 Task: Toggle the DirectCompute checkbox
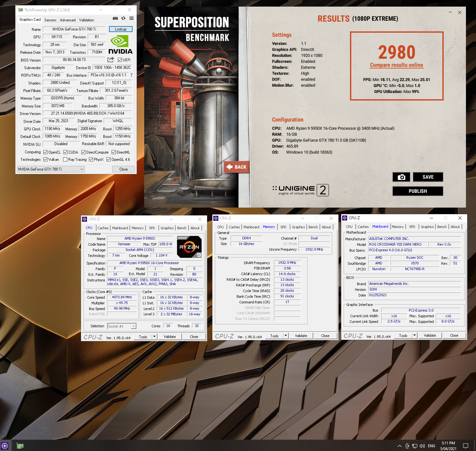click(83, 152)
